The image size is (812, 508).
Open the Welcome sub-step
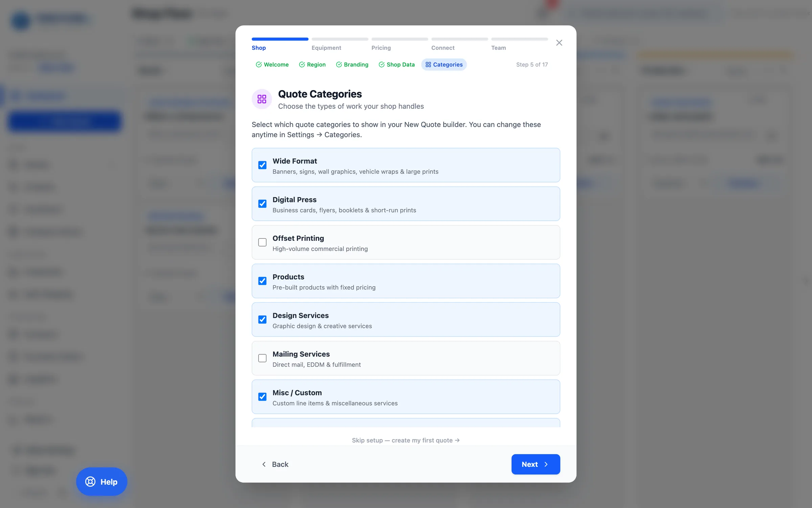click(272, 65)
